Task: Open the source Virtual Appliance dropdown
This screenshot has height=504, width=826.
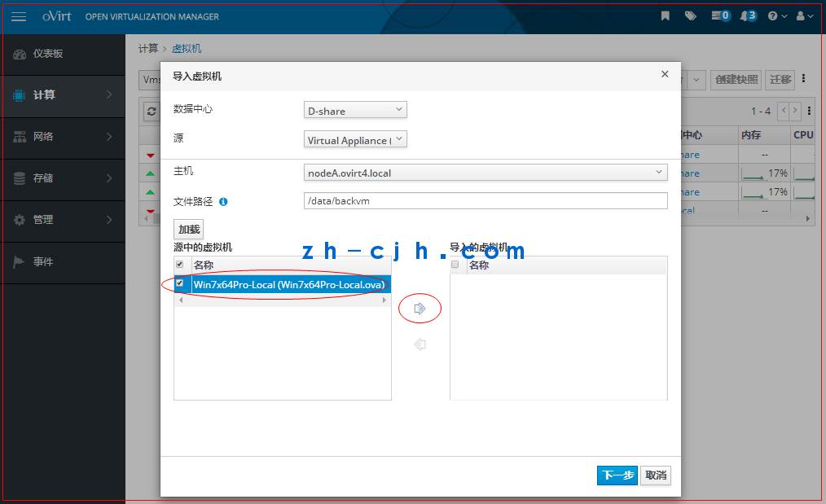Action: tap(355, 139)
